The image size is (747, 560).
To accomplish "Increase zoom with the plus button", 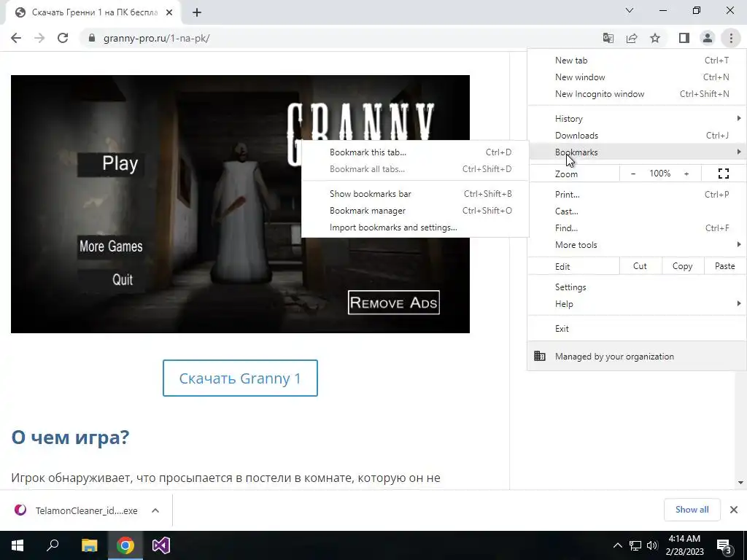I will (x=686, y=174).
